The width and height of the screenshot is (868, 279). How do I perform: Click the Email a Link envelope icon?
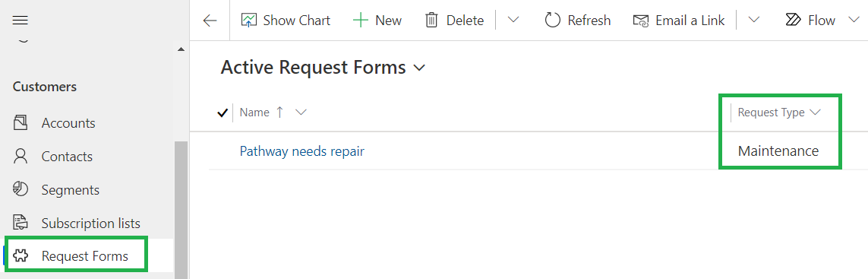point(641,21)
